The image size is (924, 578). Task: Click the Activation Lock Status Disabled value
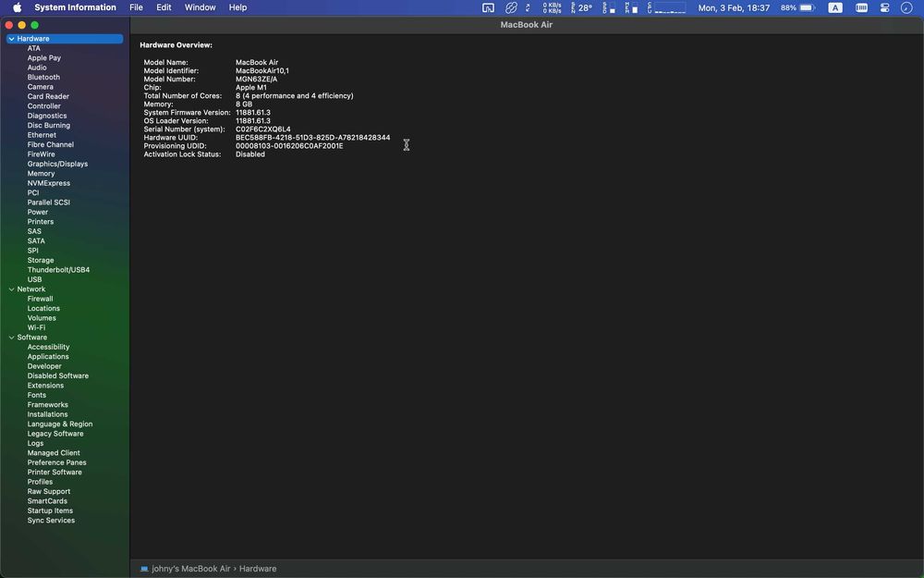click(x=249, y=154)
